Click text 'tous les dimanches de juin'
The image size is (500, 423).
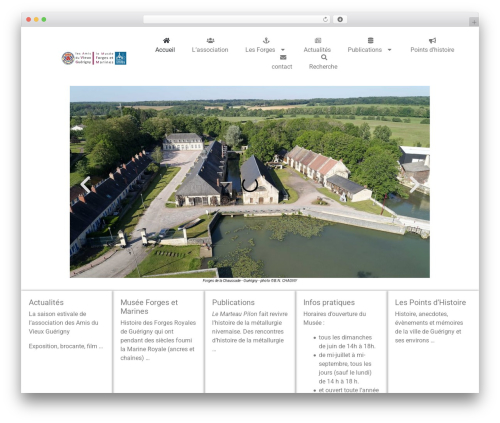pyautogui.click(x=345, y=342)
